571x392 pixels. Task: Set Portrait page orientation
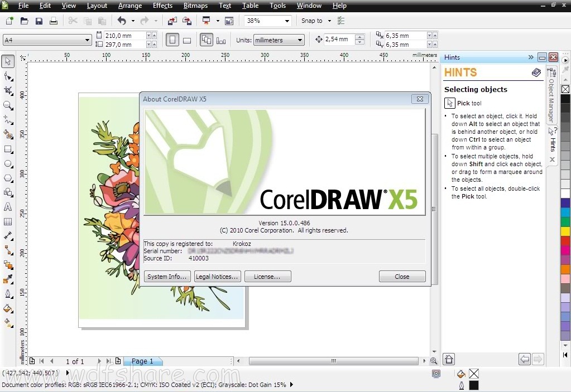(x=172, y=40)
